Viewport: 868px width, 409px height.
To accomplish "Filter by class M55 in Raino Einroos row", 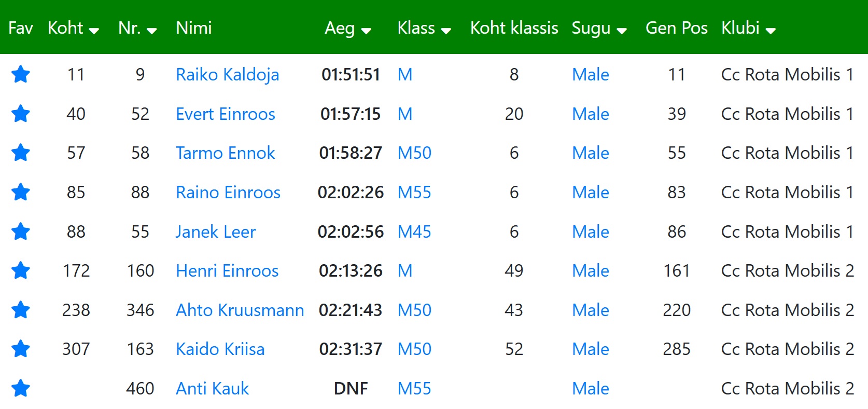I will point(414,192).
